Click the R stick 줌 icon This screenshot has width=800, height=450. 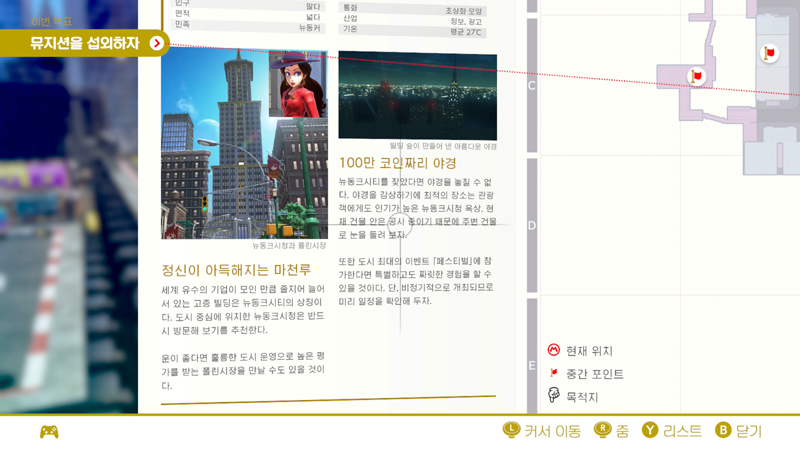(x=603, y=430)
